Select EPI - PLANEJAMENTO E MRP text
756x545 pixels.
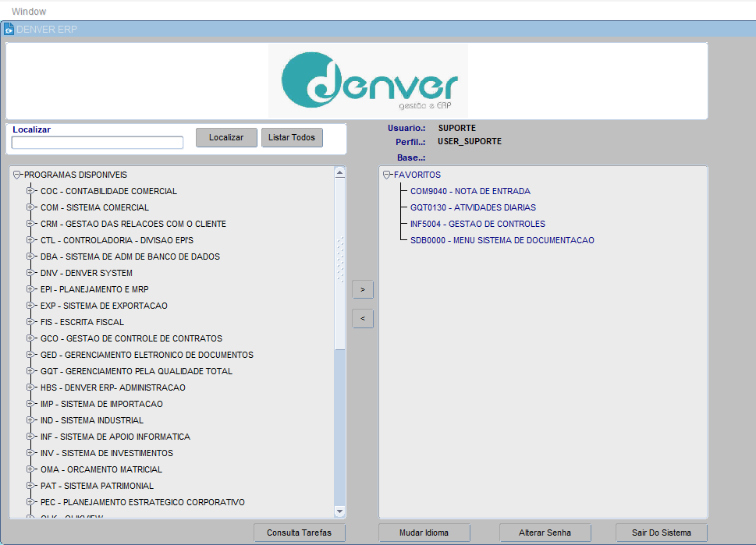94,289
